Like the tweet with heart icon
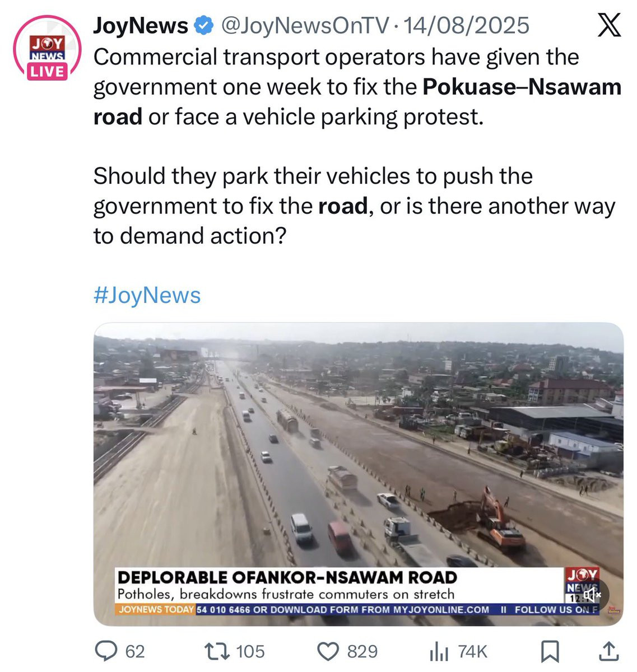The image size is (637, 672). pos(328,651)
